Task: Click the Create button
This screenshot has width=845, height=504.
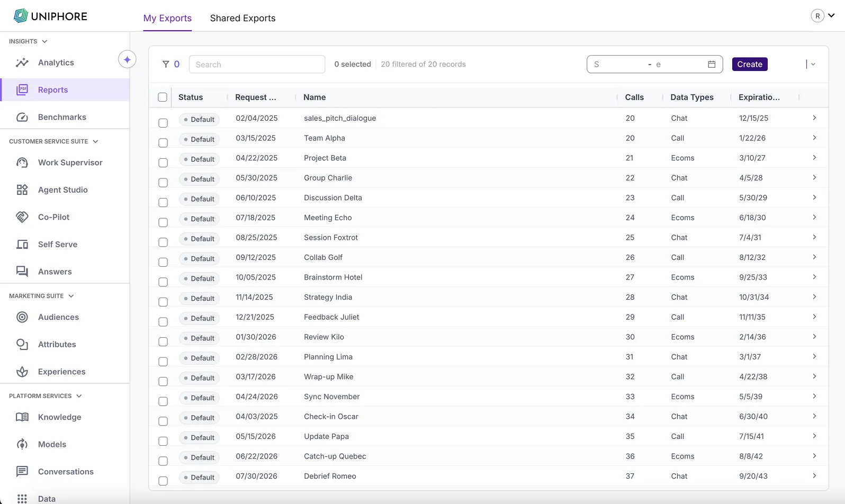Action: pos(749,64)
